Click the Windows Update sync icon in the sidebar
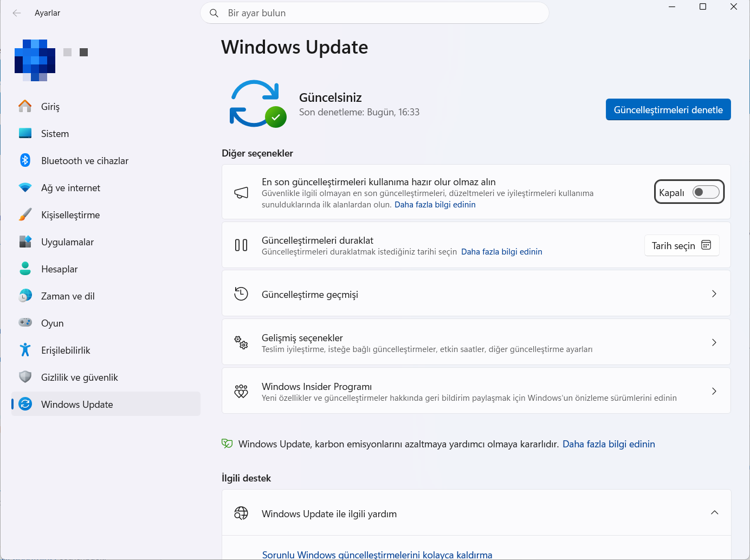 pyautogui.click(x=25, y=404)
